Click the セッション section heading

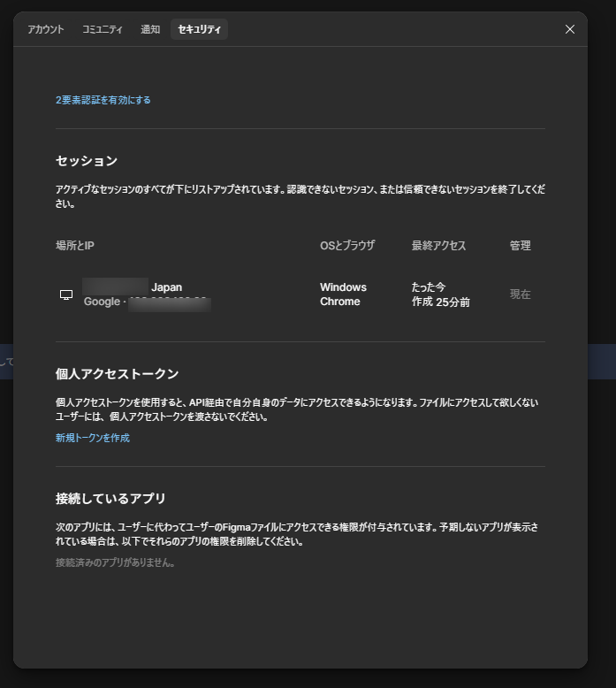pyautogui.click(x=87, y=161)
